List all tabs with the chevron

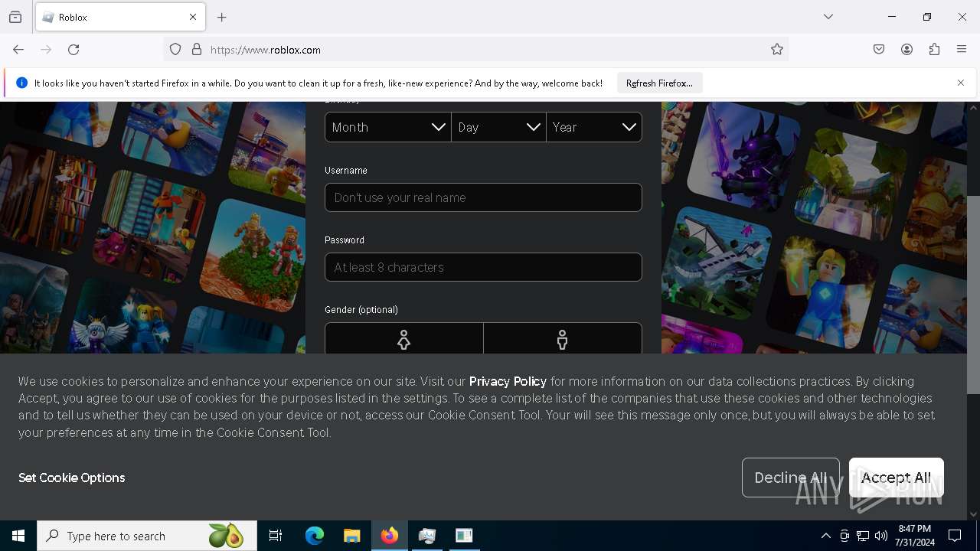828,17
